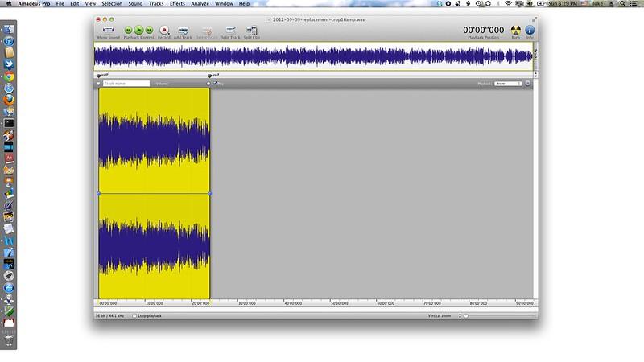Image resolution: width=644 pixels, height=362 pixels.
Task: Open the Playback output dropdown
Action: pos(507,83)
